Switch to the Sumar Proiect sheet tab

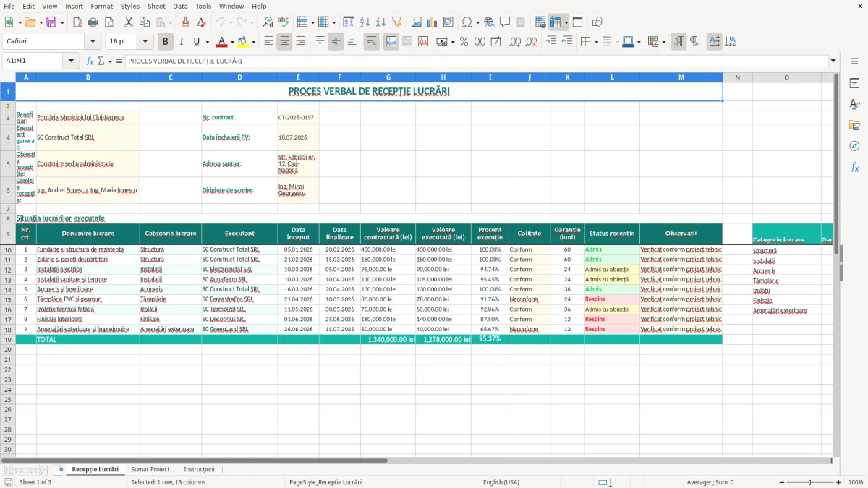(150, 469)
